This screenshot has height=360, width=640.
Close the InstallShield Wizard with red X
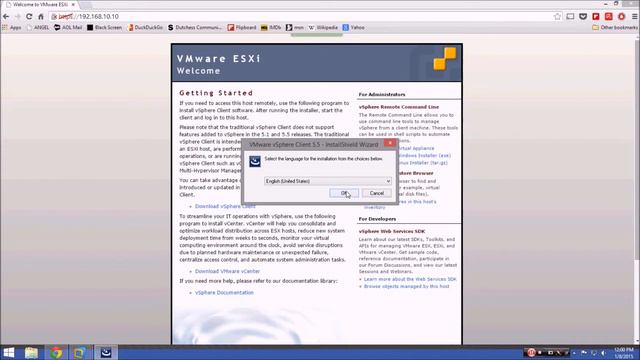(x=390, y=143)
